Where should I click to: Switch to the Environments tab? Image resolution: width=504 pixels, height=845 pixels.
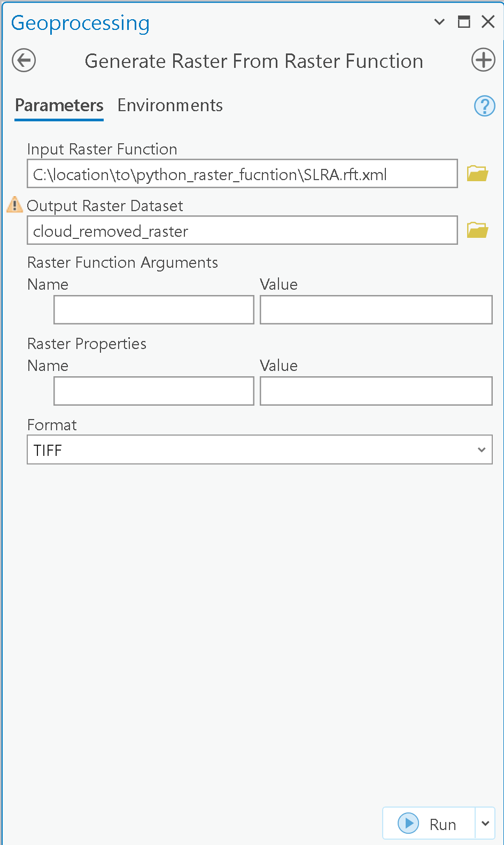click(170, 105)
